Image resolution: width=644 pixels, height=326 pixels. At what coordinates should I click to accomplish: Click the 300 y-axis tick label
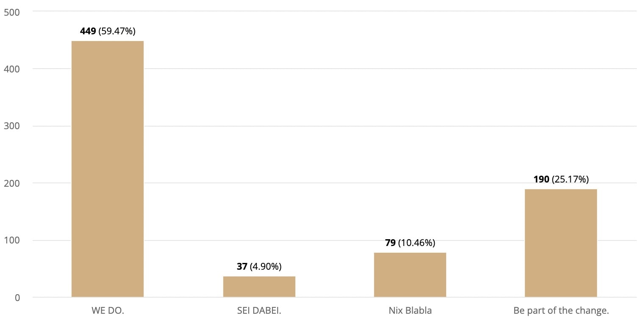tap(11, 126)
